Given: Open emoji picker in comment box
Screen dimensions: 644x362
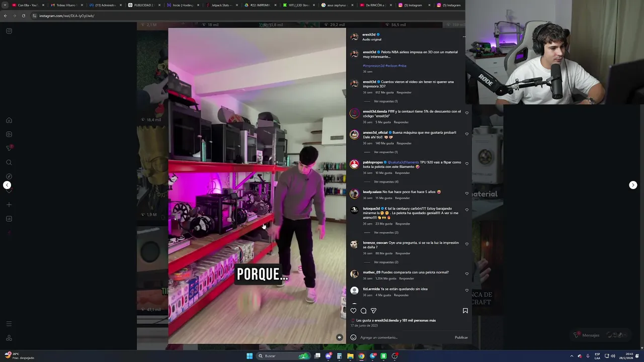Looking at the screenshot, I should click(353, 337).
